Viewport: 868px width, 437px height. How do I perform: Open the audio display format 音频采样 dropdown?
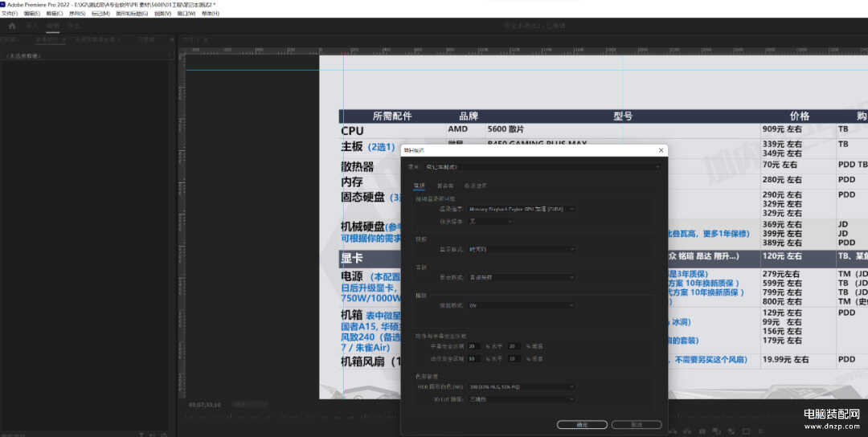click(x=522, y=277)
